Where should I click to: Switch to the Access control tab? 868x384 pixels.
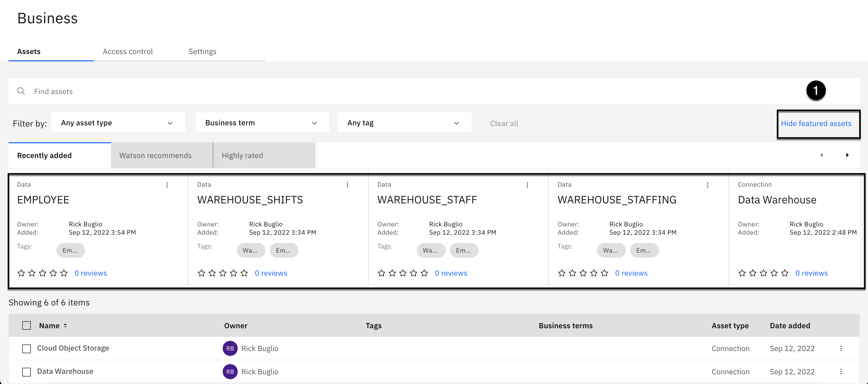(x=128, y=52)
